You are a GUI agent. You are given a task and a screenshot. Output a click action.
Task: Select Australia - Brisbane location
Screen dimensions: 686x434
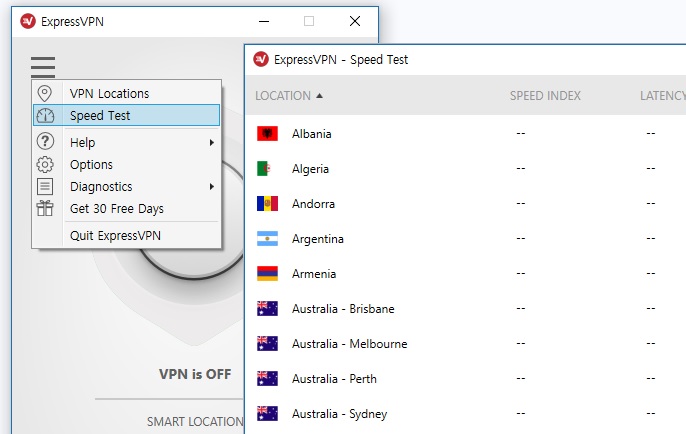(343, 308)
